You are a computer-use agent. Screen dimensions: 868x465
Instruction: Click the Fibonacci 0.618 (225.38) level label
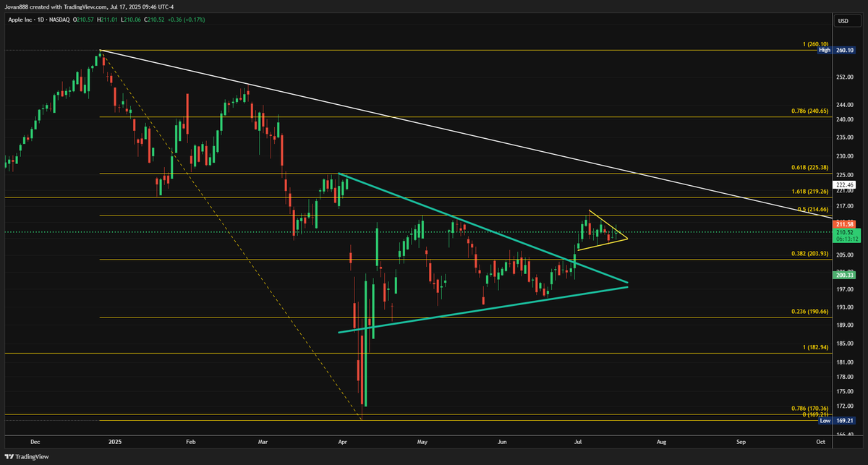pyautogui.click(x=809, y=167)
